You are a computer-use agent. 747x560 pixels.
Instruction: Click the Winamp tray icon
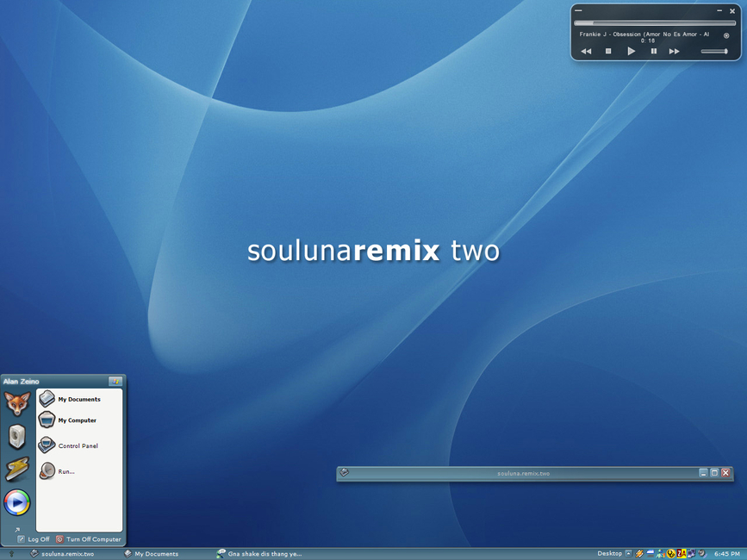tap(639, 553)
